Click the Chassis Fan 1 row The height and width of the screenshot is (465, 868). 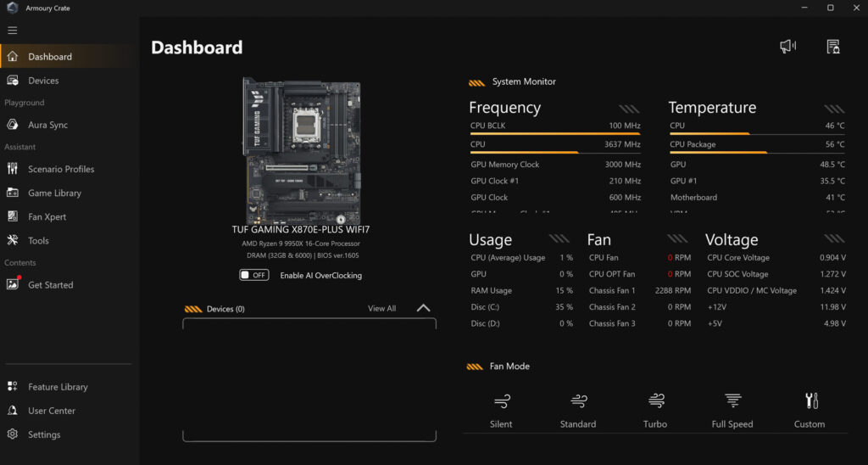coord(639,290)
